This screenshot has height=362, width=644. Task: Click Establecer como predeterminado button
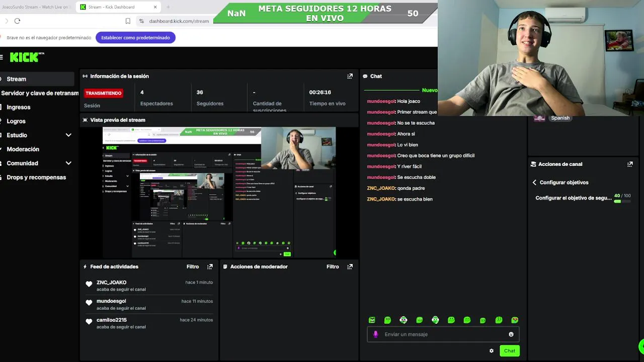point(135,38)
